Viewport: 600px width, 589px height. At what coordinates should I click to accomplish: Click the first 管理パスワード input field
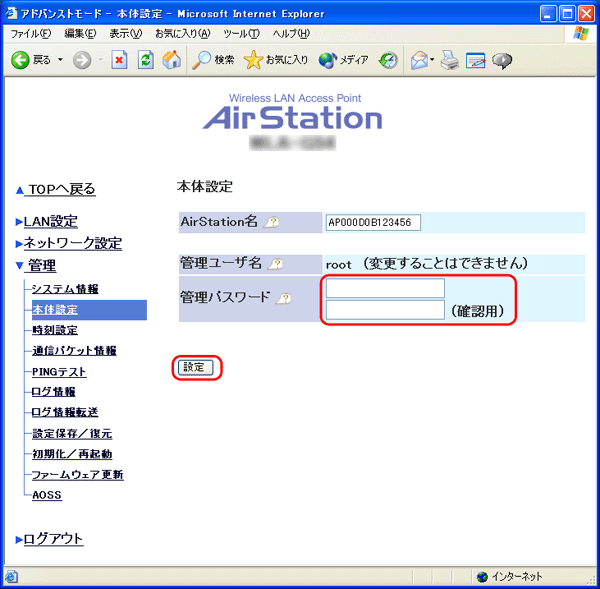click(x=385, y=288)
